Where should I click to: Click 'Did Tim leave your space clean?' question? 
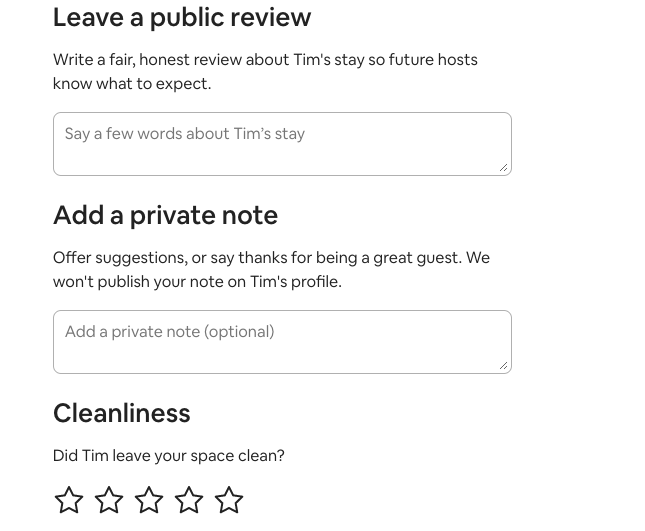coord(168,456)
